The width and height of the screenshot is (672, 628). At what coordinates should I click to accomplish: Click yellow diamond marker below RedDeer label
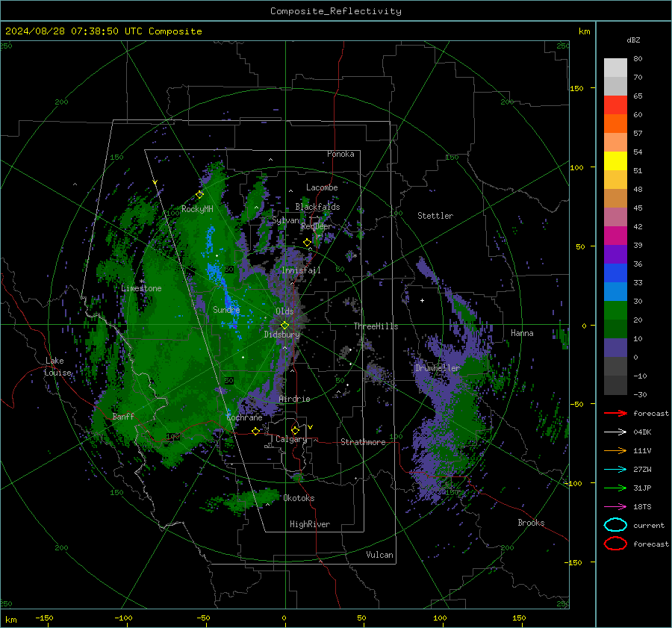pyautogui.click(x=307, y=243)
